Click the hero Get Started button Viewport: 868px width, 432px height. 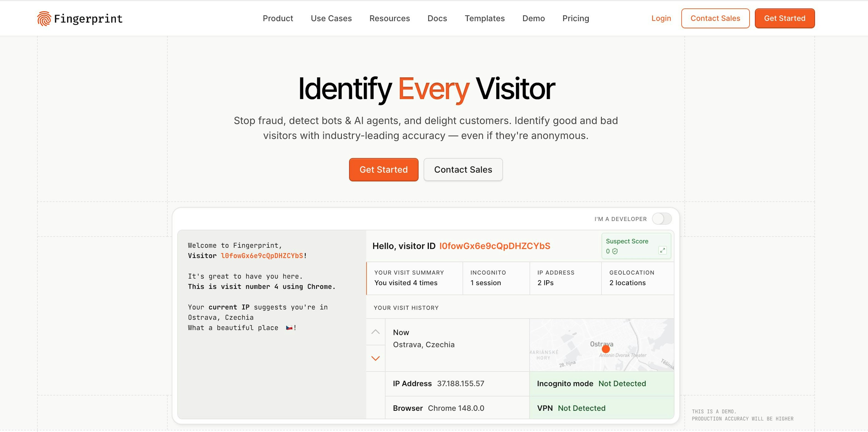(383, 170)
